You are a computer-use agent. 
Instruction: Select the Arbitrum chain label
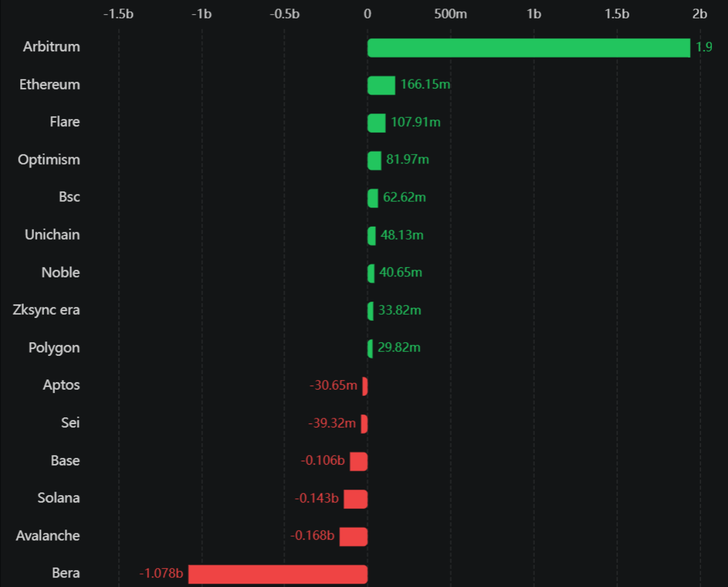click(x=51, y=47)
